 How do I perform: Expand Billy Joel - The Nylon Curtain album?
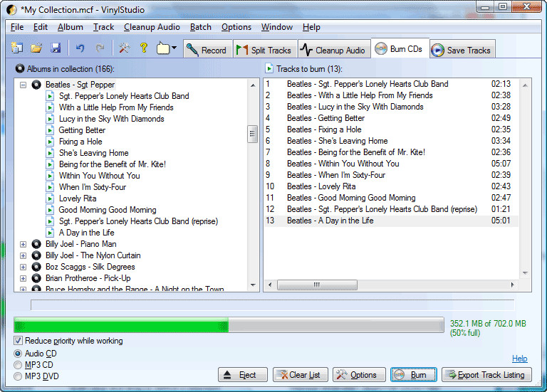tap(23, 255)
